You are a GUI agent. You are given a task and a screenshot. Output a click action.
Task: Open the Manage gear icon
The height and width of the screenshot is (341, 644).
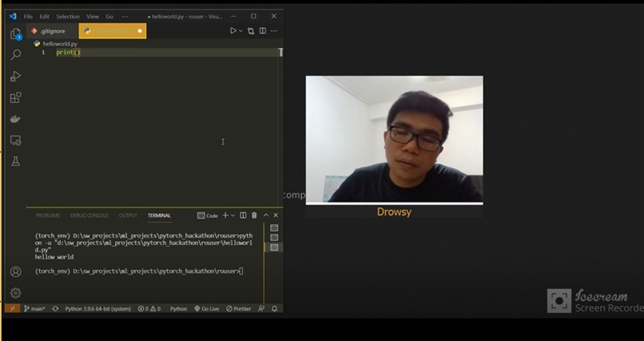(16, 293)
